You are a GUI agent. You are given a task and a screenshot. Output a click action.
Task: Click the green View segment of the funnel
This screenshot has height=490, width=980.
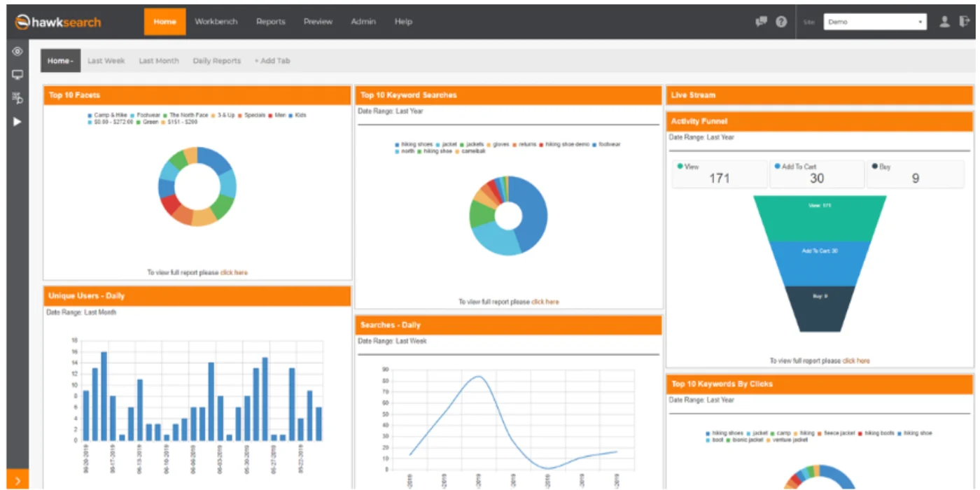[x=820, y=218]
